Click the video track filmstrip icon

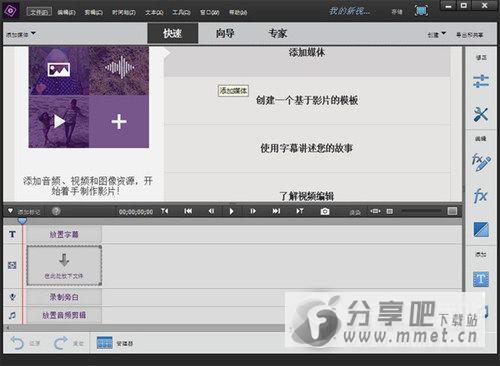[x=12, y=265]
